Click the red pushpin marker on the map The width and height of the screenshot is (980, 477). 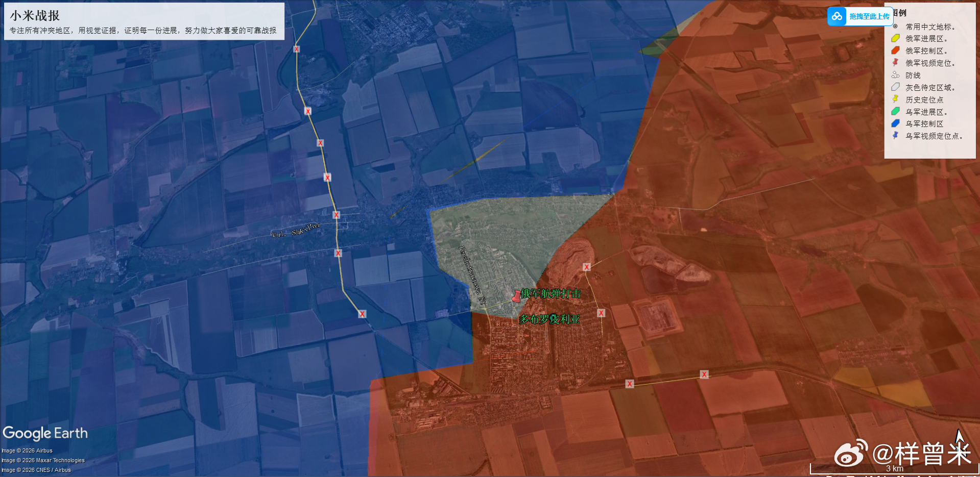(516, 296)
